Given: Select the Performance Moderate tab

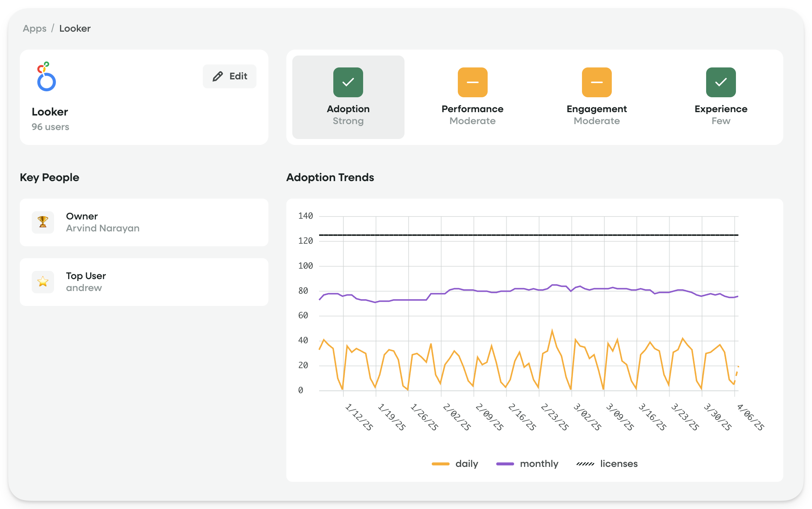Looking at the screenshot, I should (x=472, y=97).
